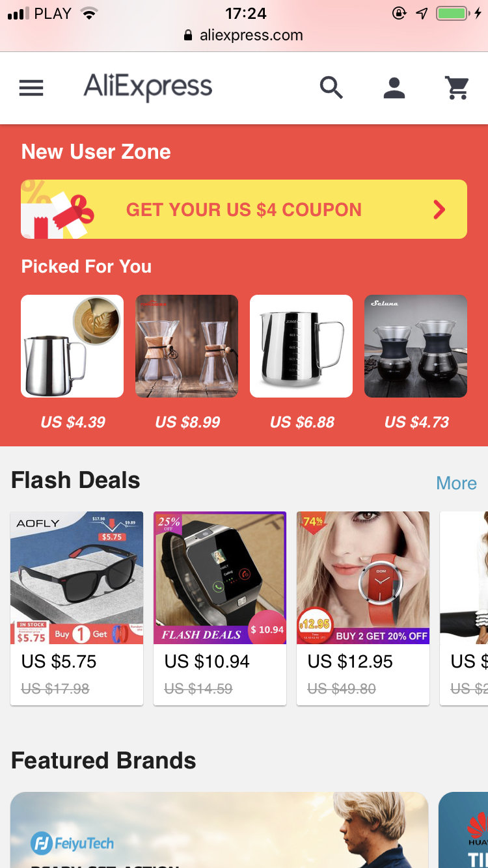Image resolution: width=488 pixels, height=868 pixels.
Task: Tap the gift box coupon icon
Action: [x=58, y=210]
